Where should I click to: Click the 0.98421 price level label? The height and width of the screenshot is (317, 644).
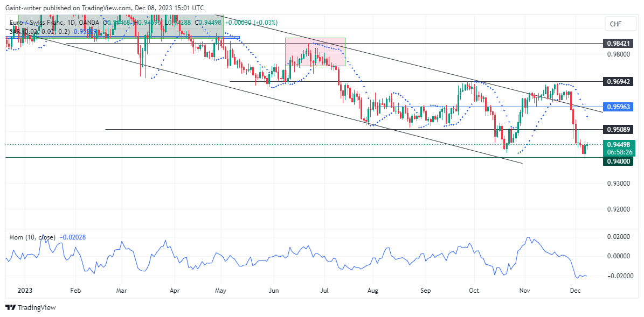[x=618, y=43]
